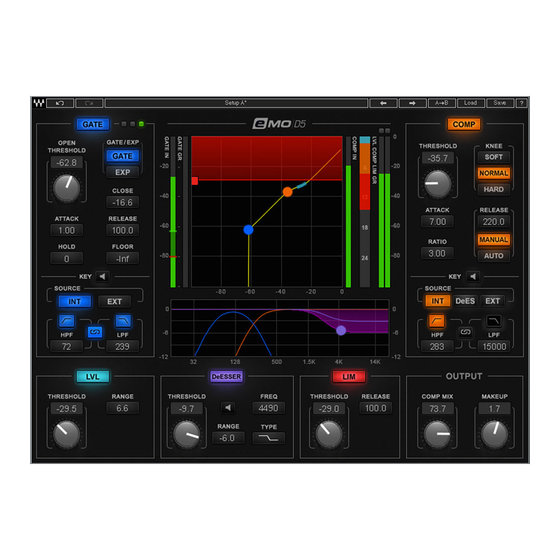Select the orange compressor node on graph
This screenshot has width=560, height=560.
pos(288,192)
